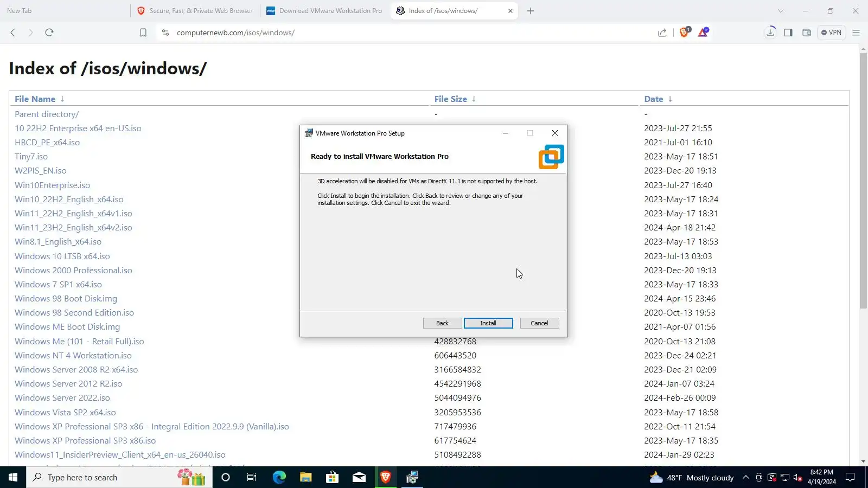Toggle the browser sidebar
868x488 pixels.
tap(788, 33)
